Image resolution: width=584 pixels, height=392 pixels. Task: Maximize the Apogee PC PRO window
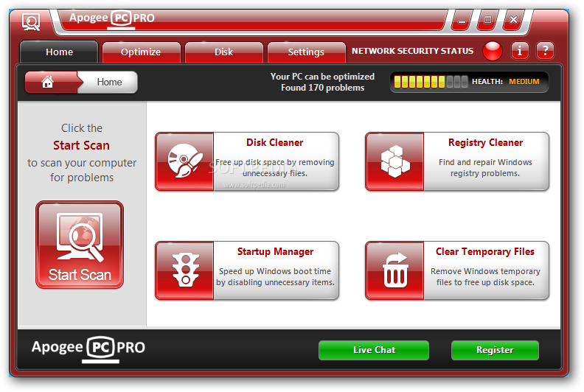487,20
